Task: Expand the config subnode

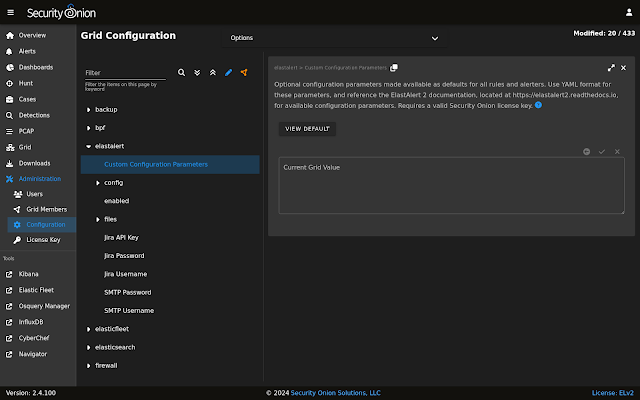Action: (98, 183)
